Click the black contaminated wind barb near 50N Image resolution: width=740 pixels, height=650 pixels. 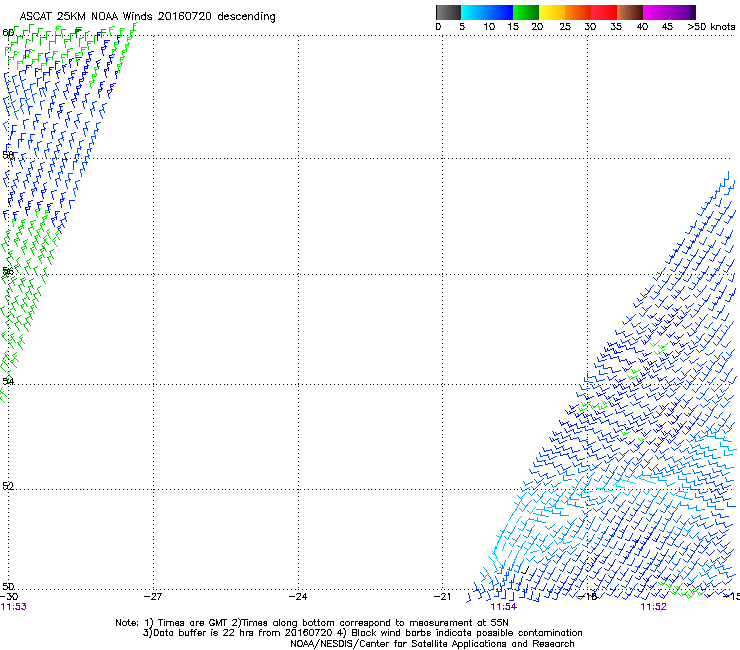pyautogui.click(x=525, y=570)
